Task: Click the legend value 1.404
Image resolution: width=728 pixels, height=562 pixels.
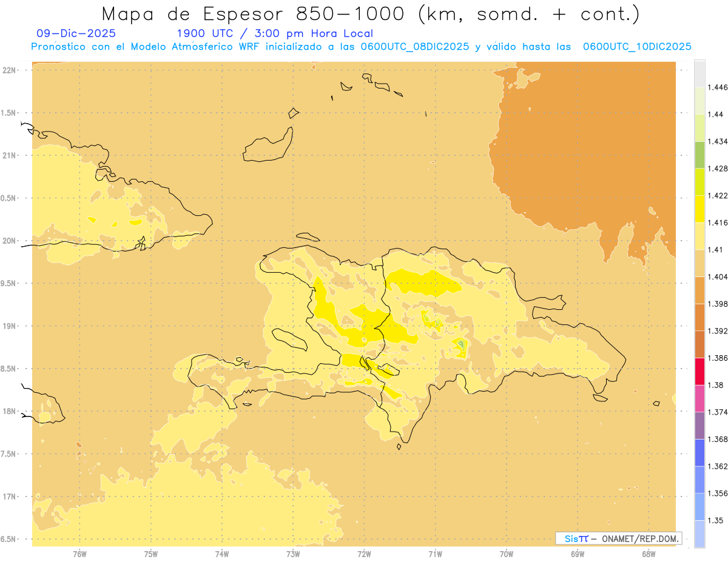Action: point(717,276)
